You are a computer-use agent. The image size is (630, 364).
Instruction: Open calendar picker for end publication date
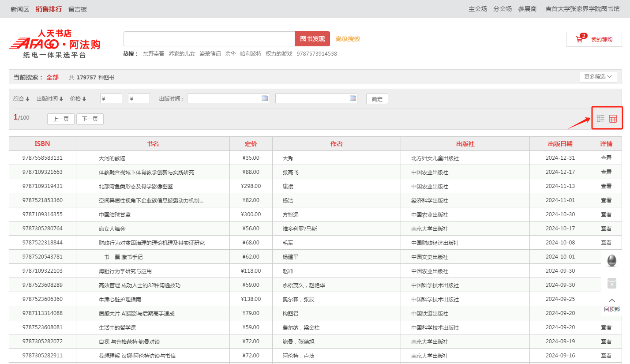click(x=353, y=98)
